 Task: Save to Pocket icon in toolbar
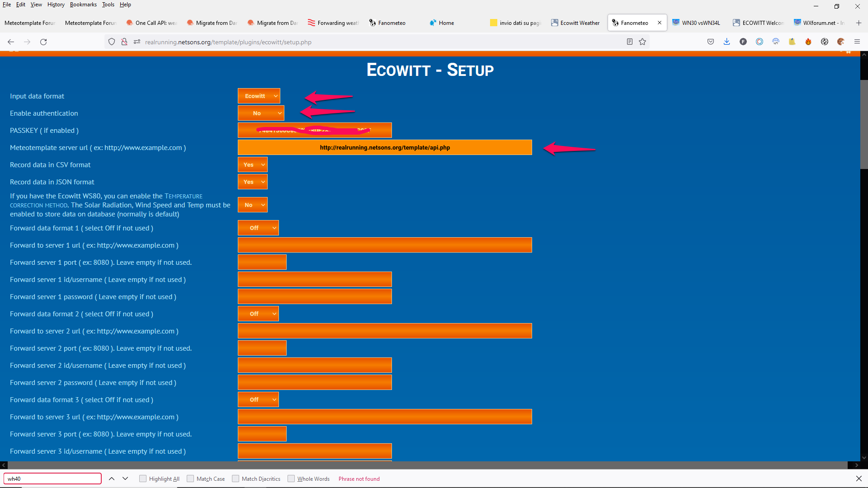coord(711,42)
